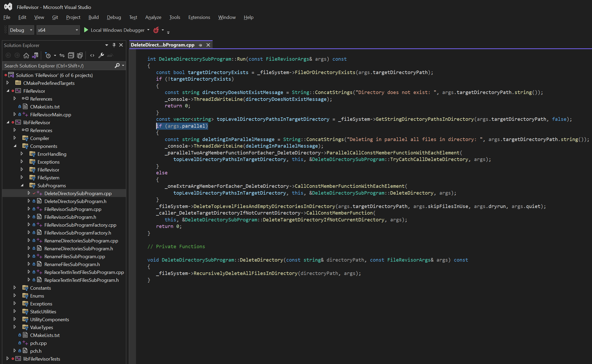
Task: Open the File menu
Action: (7, 17)
